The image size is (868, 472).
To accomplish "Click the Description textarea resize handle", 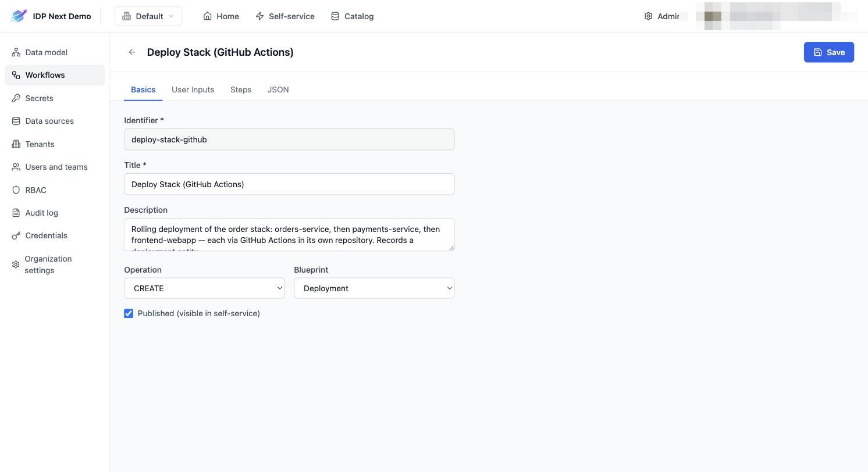I will click(451, 248).
